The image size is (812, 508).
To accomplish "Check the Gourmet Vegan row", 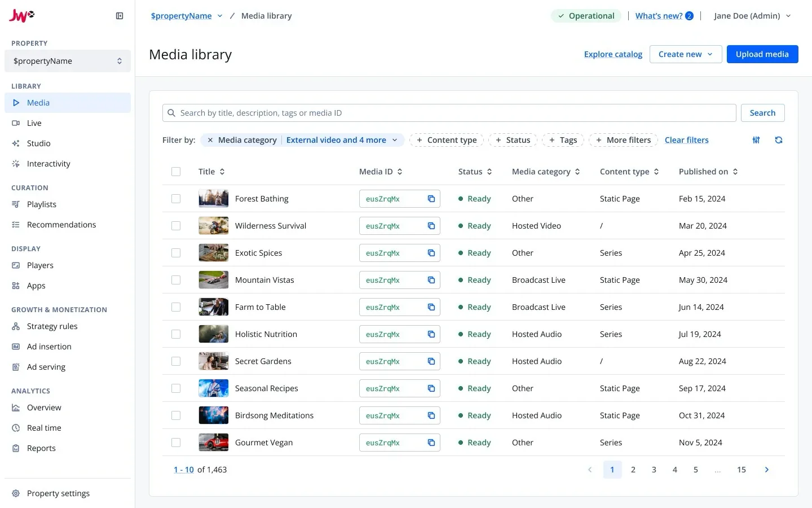I will [176, 443].
